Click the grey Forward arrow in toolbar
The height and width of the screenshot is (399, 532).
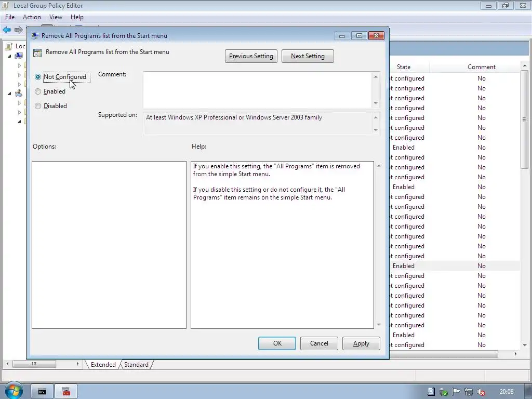click(x=19, y=30)
